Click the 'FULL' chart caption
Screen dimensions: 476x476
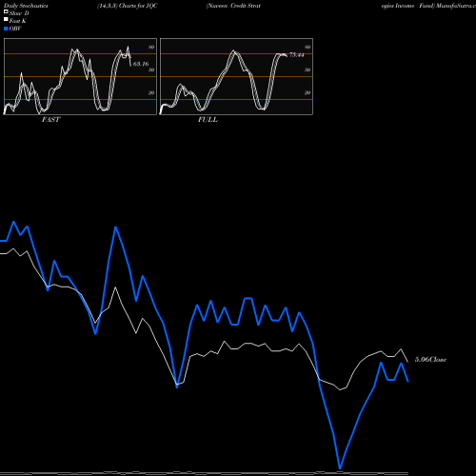pos(208,120)
